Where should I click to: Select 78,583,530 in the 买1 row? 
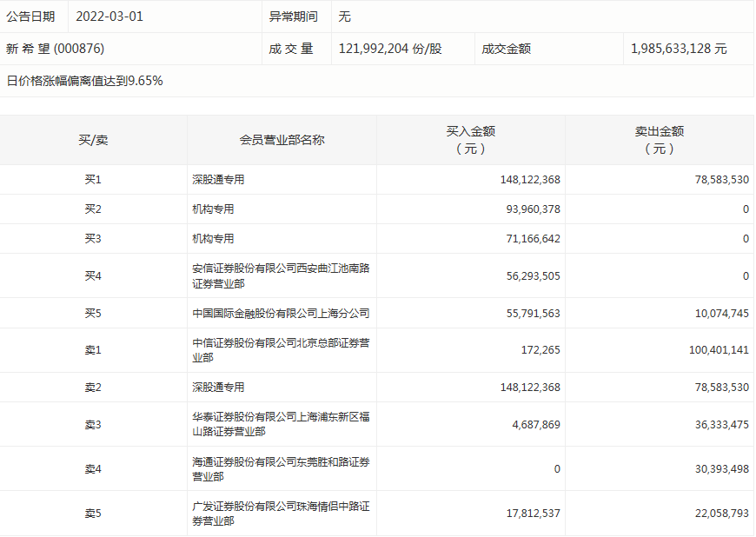tap(722, 180)
